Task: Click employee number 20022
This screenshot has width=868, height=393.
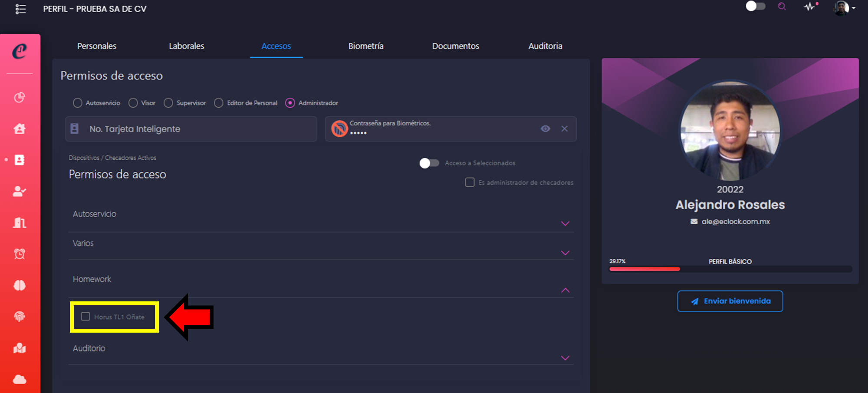Action: 730,189
